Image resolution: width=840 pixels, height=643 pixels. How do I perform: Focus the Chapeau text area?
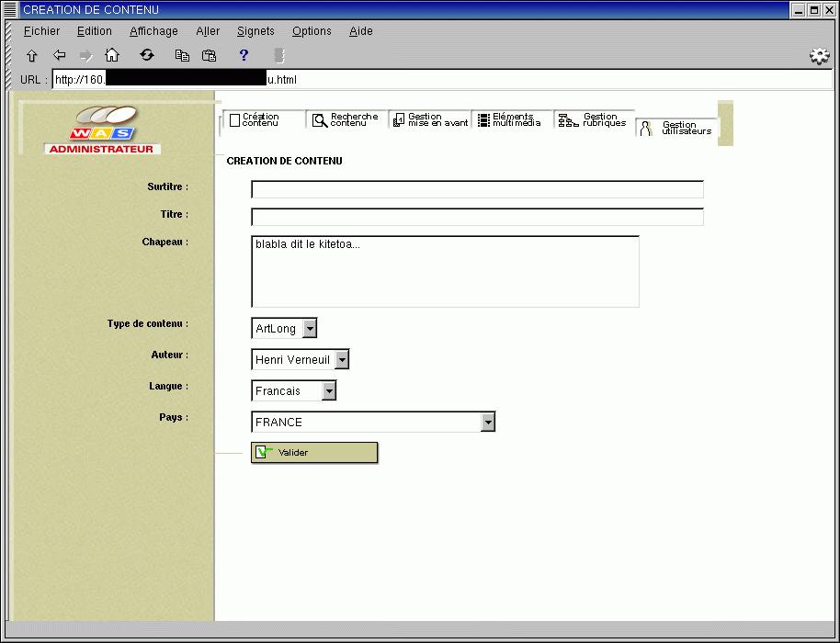(445, 272)
